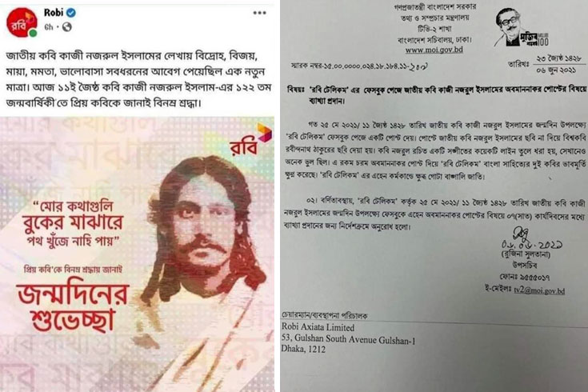Click the Robi page profile picture
This screenshot has height=392, width=588.
pos(22,22)
